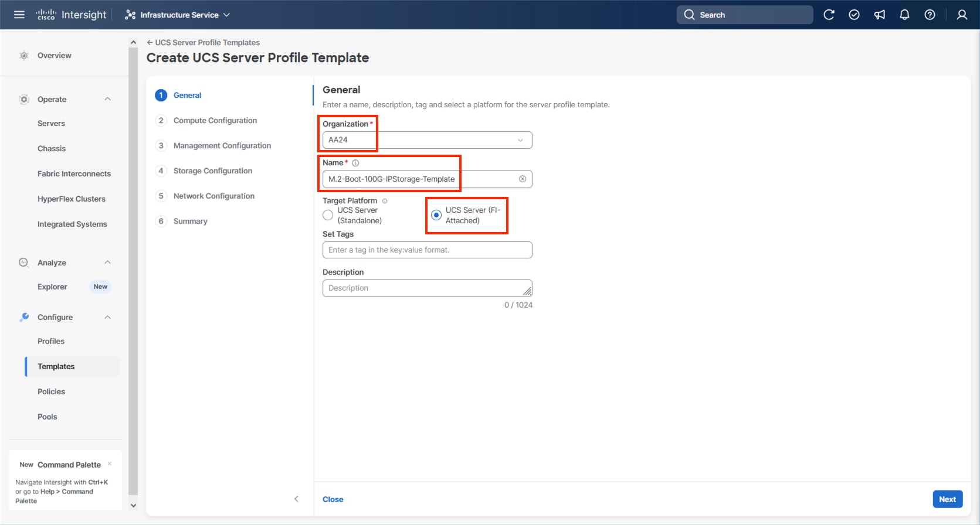Image resolution: width=980 pixels, height=525 pixels.
Task: Click the New badge beside Explorer
Action: (100, 287)
